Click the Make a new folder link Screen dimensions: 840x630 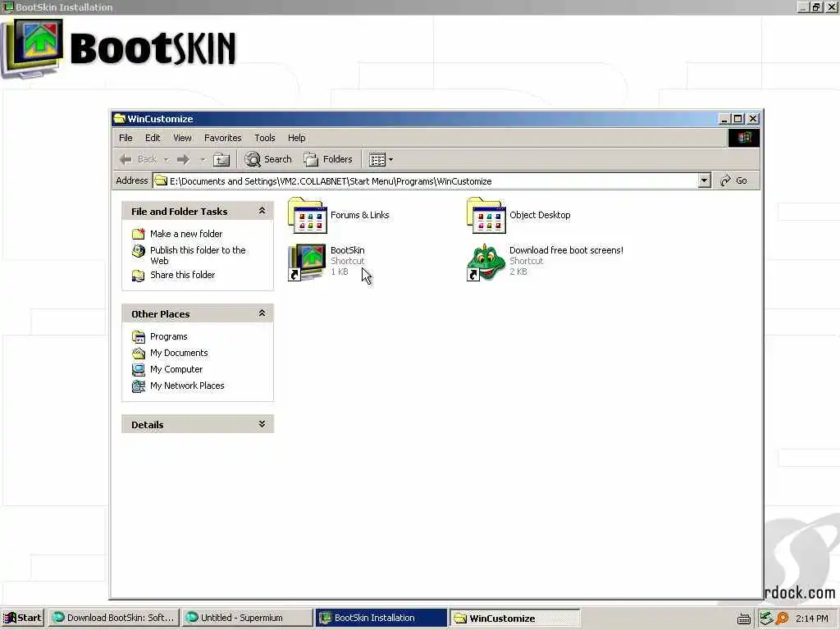(x=186, y=234)
